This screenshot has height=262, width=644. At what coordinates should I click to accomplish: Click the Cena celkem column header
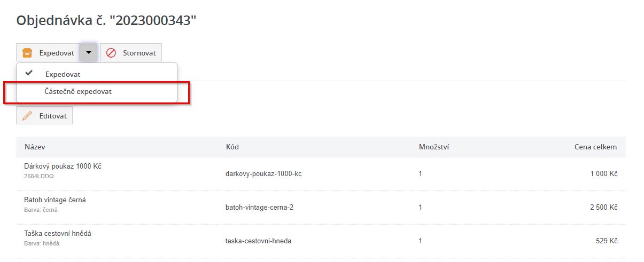pyautogui.click(x=595, y=147)
